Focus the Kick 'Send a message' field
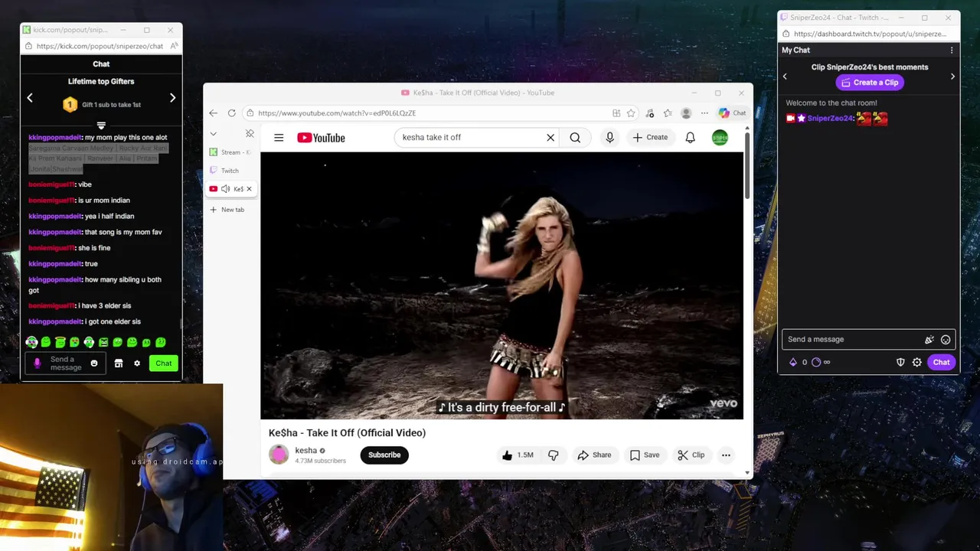980x551 pixels. pos(65,364)
